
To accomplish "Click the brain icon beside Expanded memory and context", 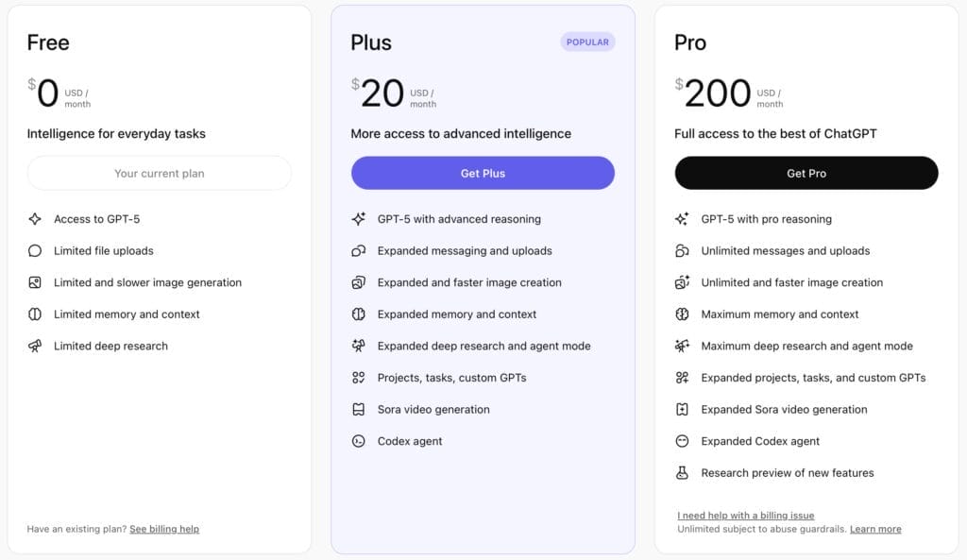I will click(x=359, y=314).
